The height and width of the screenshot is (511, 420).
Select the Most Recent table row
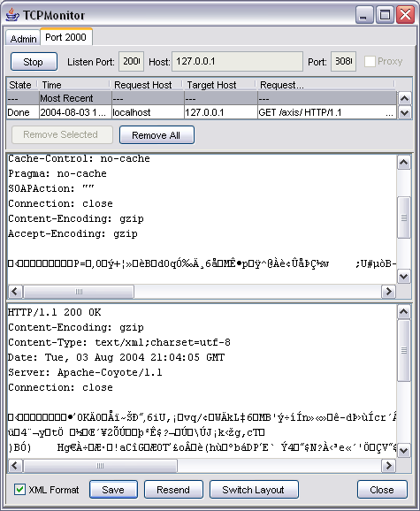pos(202,98)
